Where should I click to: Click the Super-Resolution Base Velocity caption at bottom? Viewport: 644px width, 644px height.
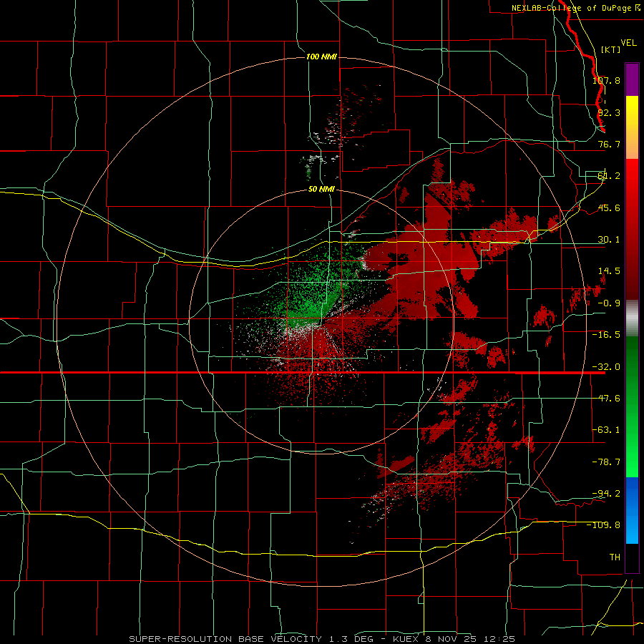(x=322, y=639)
